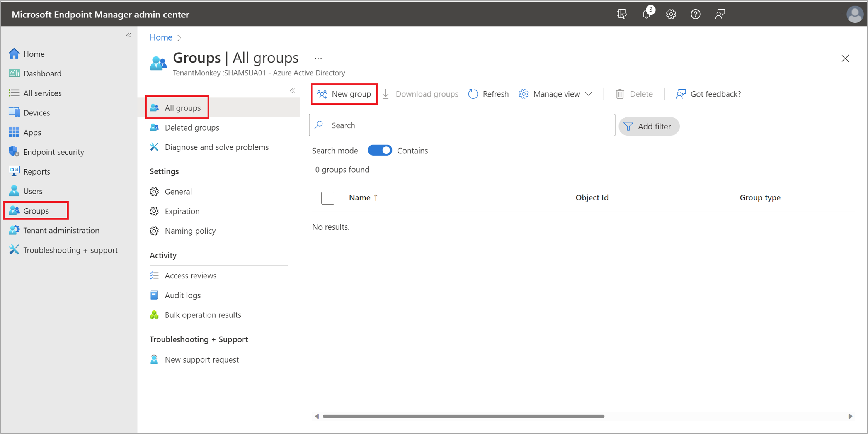Click the directory and subscription filter icon
The width and height of the screenshot is (868, 434).
point(622,14)
